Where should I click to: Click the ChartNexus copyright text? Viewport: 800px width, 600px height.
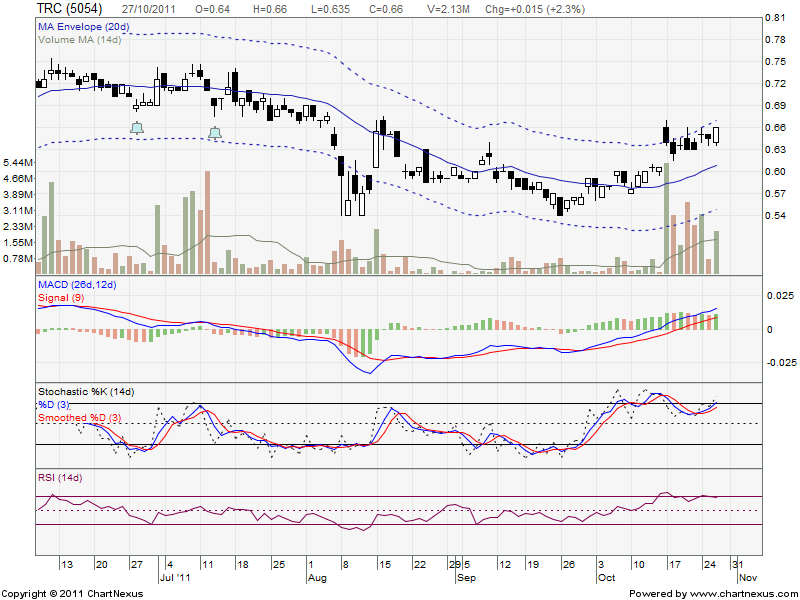[72, 593]
